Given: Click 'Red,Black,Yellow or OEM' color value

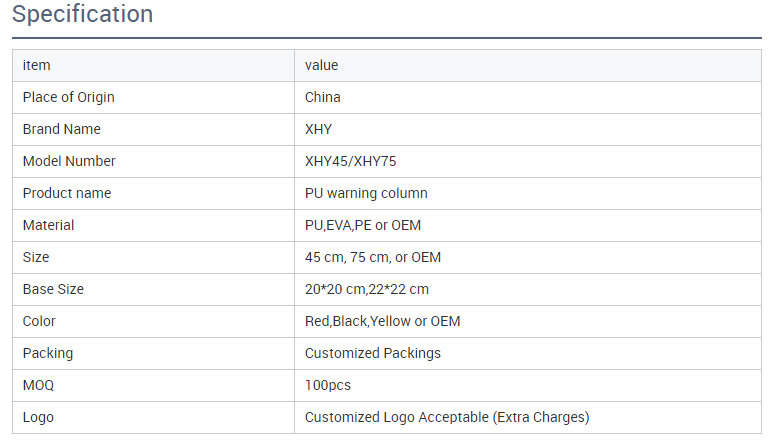Looking at the screenshot, I should (383, 321).
